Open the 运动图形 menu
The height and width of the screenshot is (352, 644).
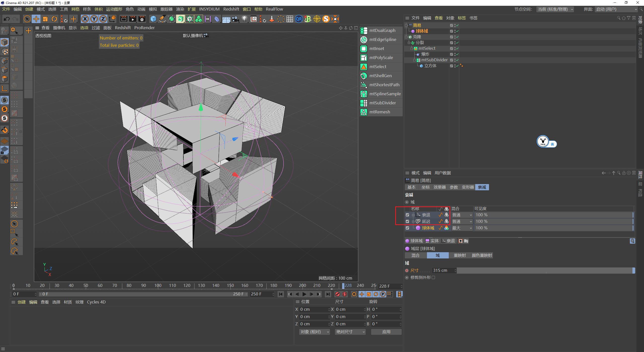tap(114, 9)
